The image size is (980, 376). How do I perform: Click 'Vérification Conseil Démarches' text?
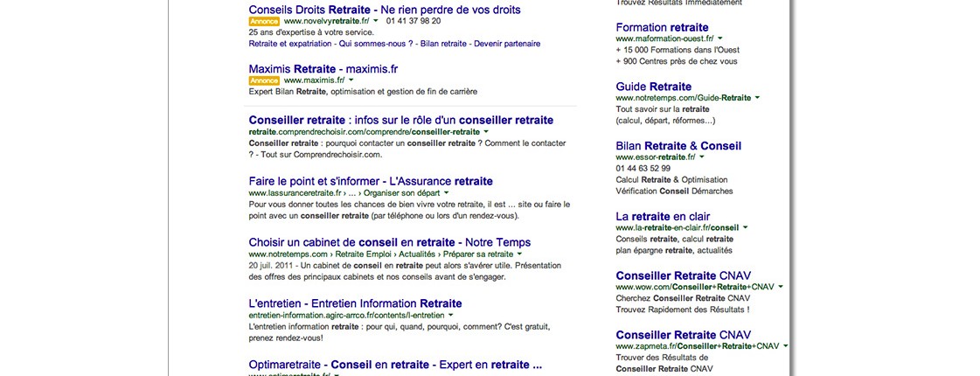[x=674, y=191]
